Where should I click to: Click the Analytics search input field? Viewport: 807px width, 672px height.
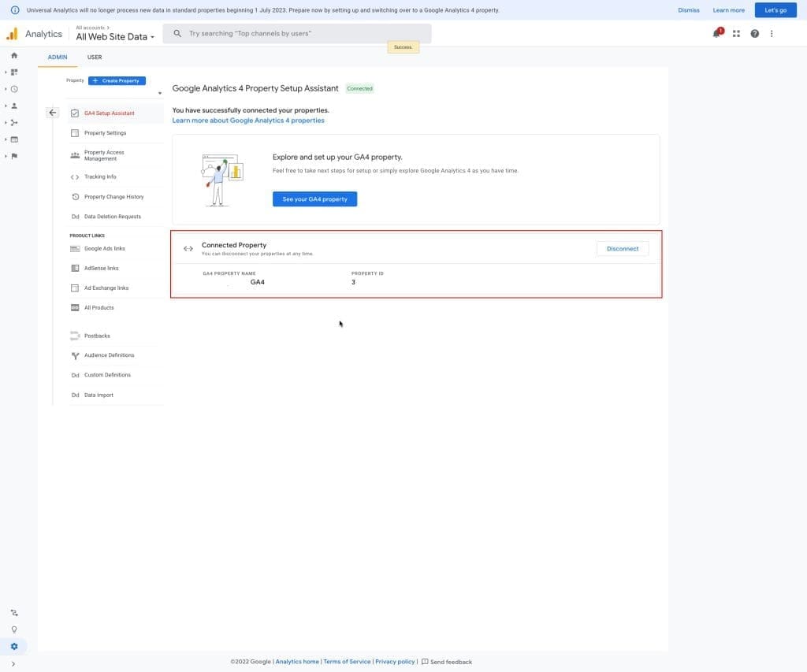299,34
